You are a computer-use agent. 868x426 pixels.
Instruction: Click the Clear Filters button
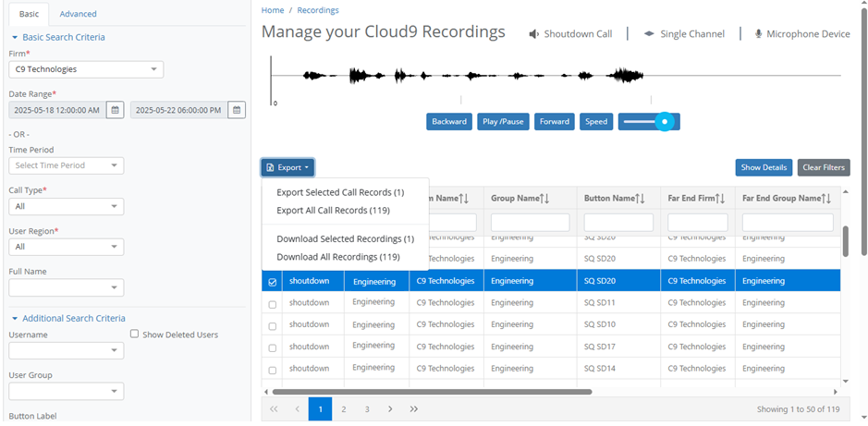coord(824,167)
